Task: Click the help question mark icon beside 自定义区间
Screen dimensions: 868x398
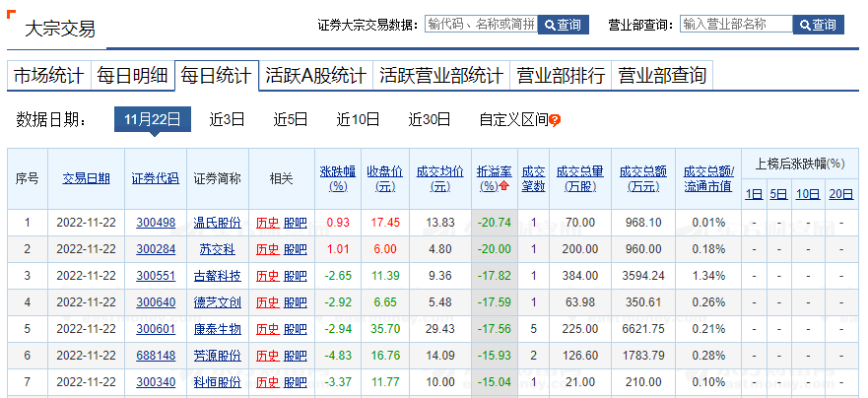Action: pyautogui.click(x=555, y=120)
